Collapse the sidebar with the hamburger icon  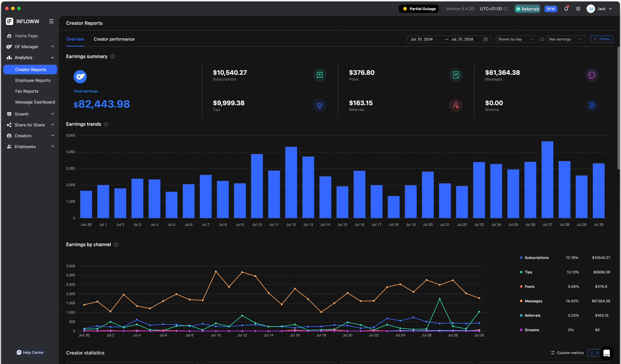coord(51,21)
